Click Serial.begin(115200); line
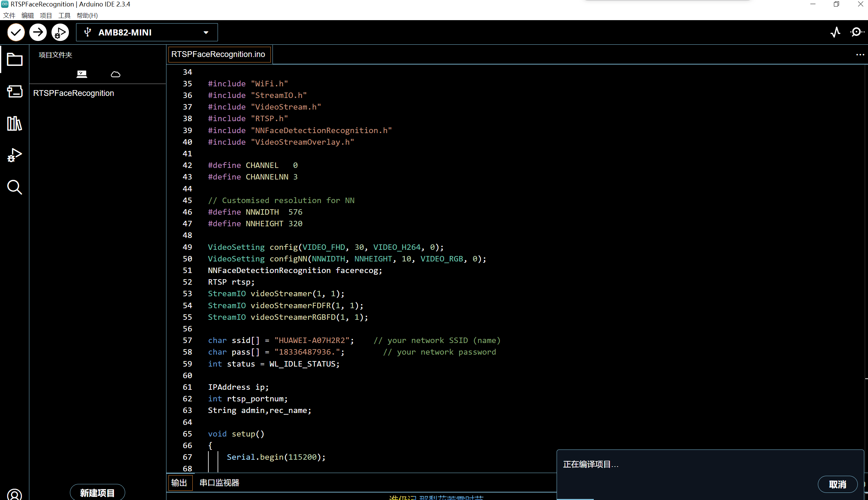This screenshot has height=500, width=868. click(276, 457)
